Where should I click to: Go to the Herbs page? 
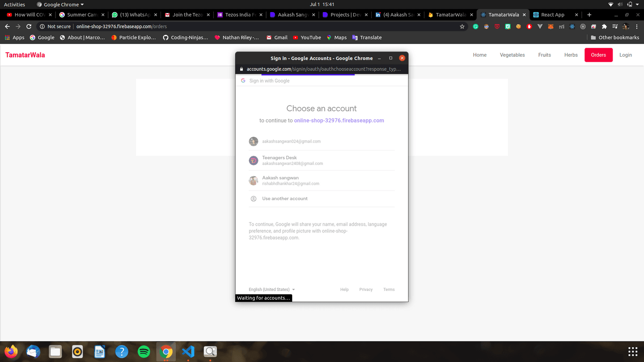[571, 55]
